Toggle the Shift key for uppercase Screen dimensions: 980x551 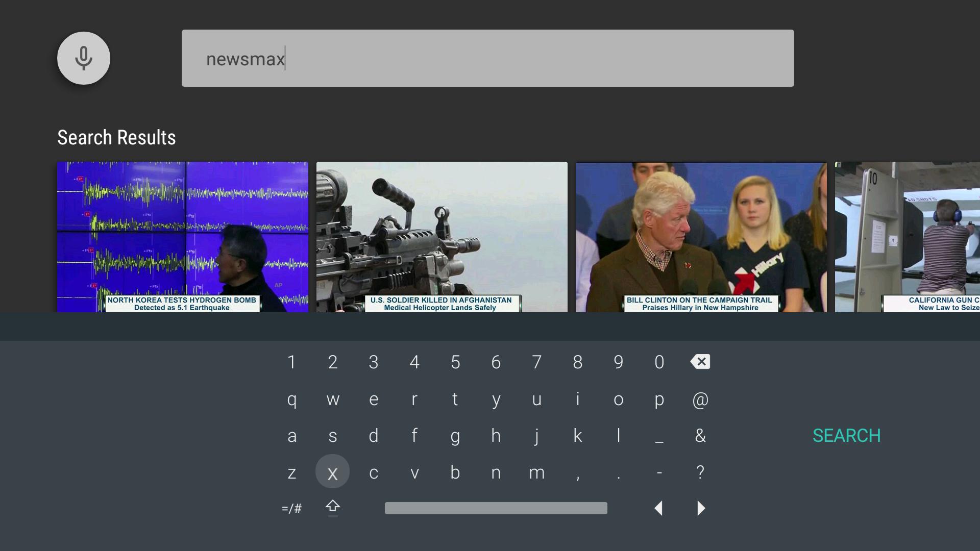(333, 508)
